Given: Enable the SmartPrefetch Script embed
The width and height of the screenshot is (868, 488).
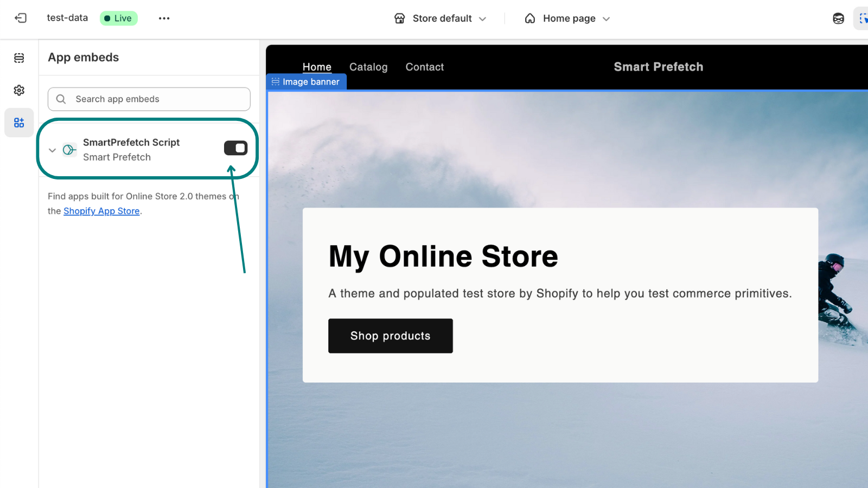Looking at the screenshot, I should pos(235,147).
